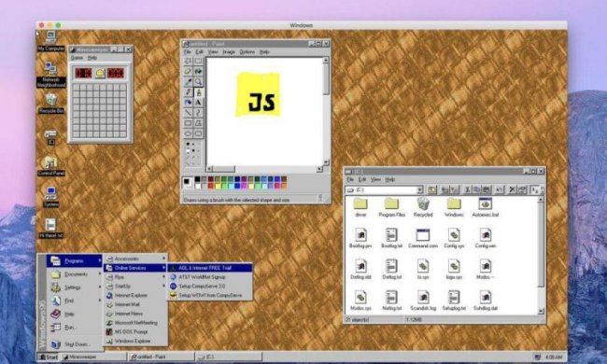This screenshot has height=364, width=607.
Task: Open the Game menu in Minesweeper
Action: tap(77, 58)
